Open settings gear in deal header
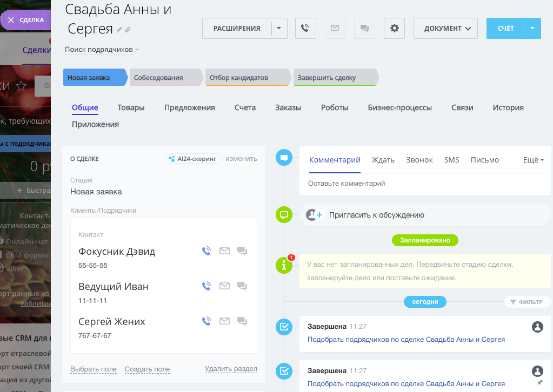Viewport: 553px width, 392px height. (394, 28)
